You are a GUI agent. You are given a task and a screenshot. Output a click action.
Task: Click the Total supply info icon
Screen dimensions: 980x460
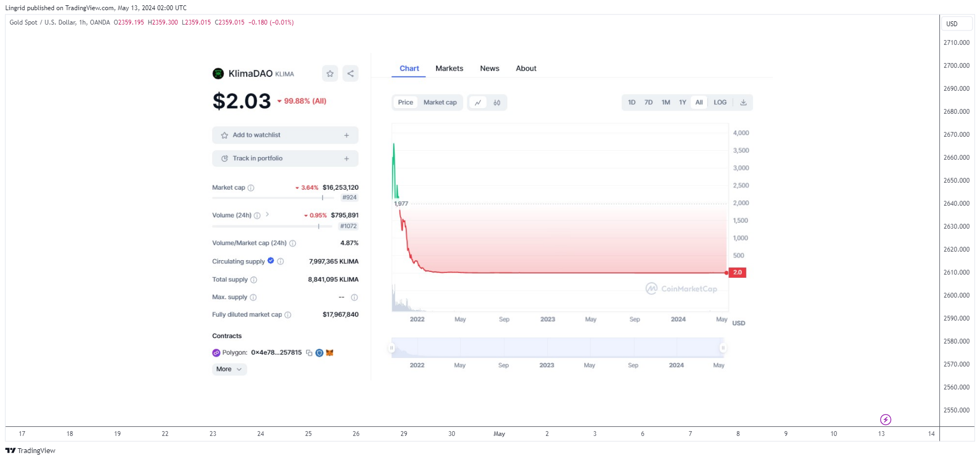click(254, 280)
